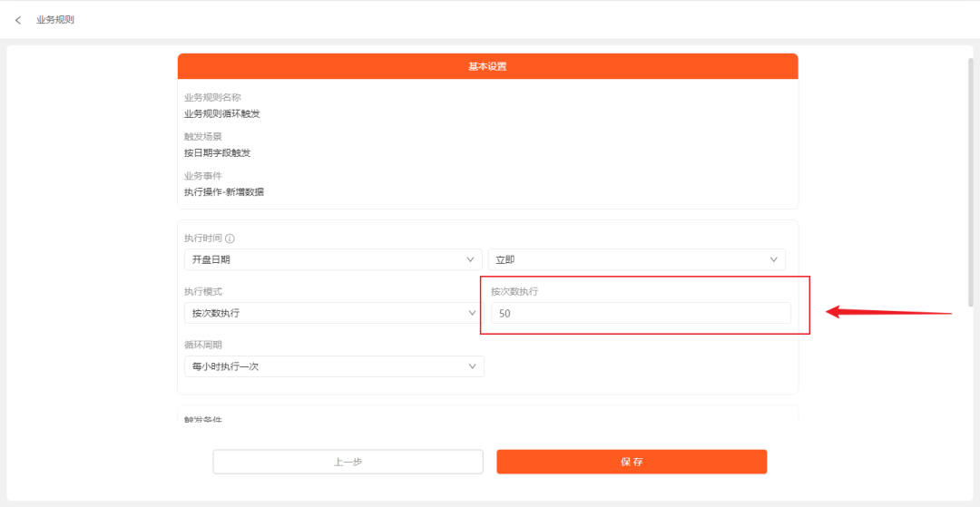The height and width of the screenshot is (507, 980).
Task: Click the 保存 button
Action: pos(632,462)
